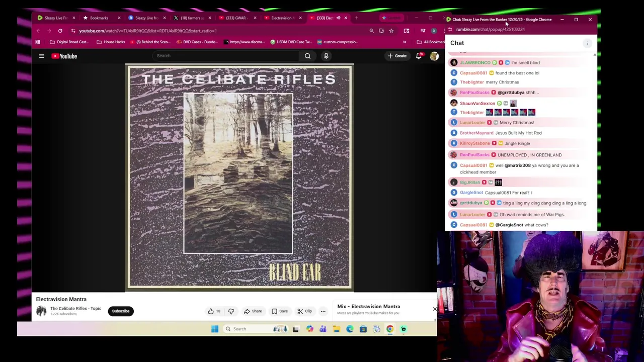
Task: Click the Chrome address bar URL
Action: point(148,31)
